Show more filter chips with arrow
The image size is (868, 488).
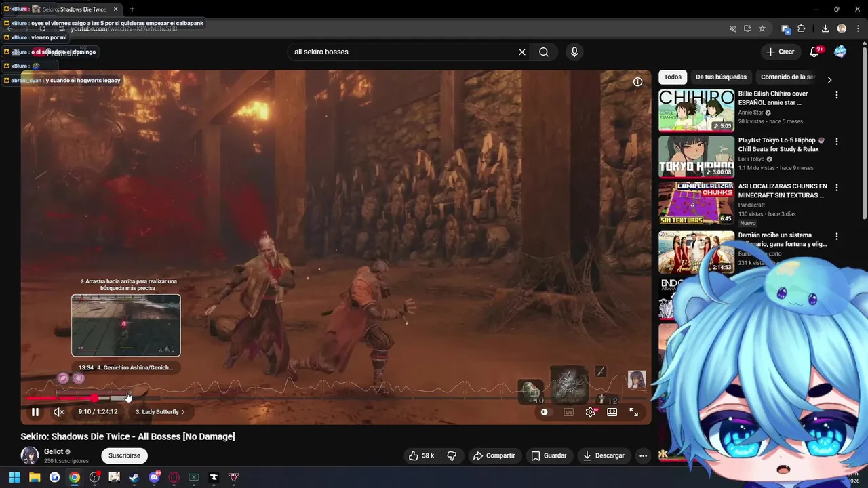[x=829, y=79]
